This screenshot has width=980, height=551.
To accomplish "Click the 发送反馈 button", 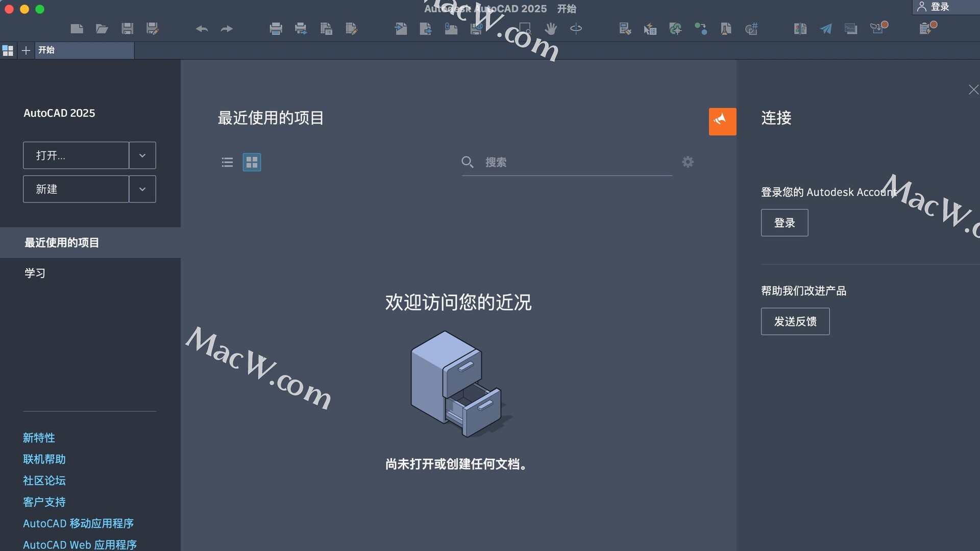I will click(795, 321).
